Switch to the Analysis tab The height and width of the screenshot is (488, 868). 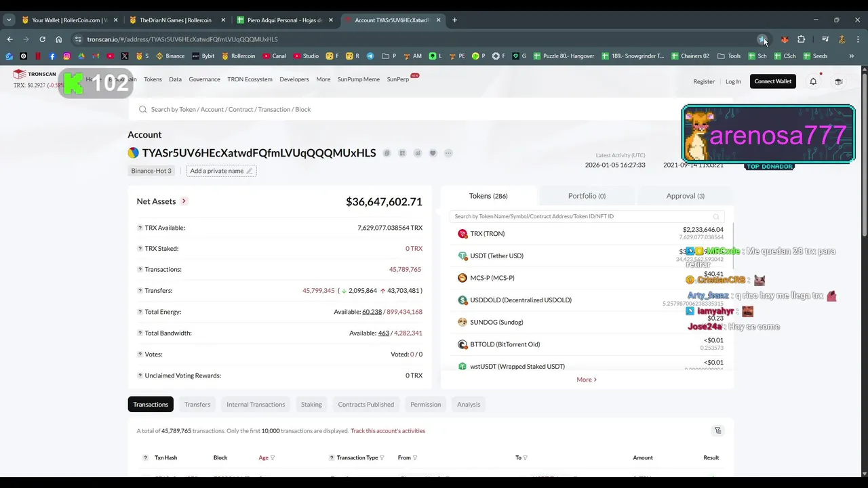(469, 405)
